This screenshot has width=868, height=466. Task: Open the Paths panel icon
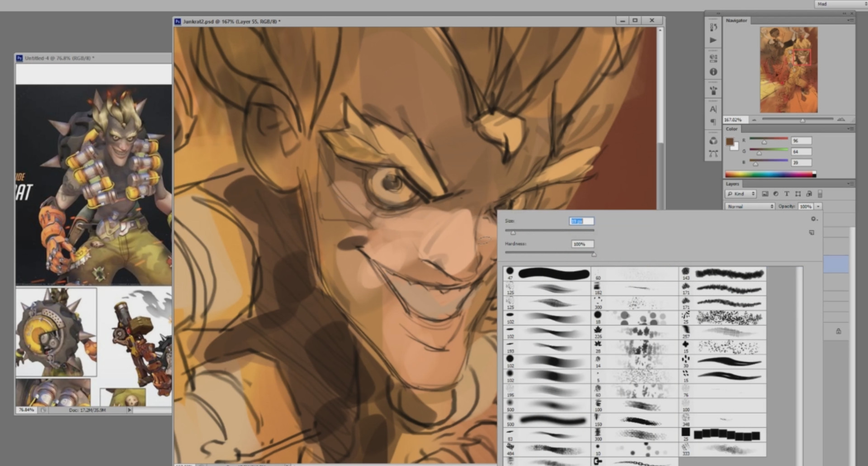[x=713, y=154]
